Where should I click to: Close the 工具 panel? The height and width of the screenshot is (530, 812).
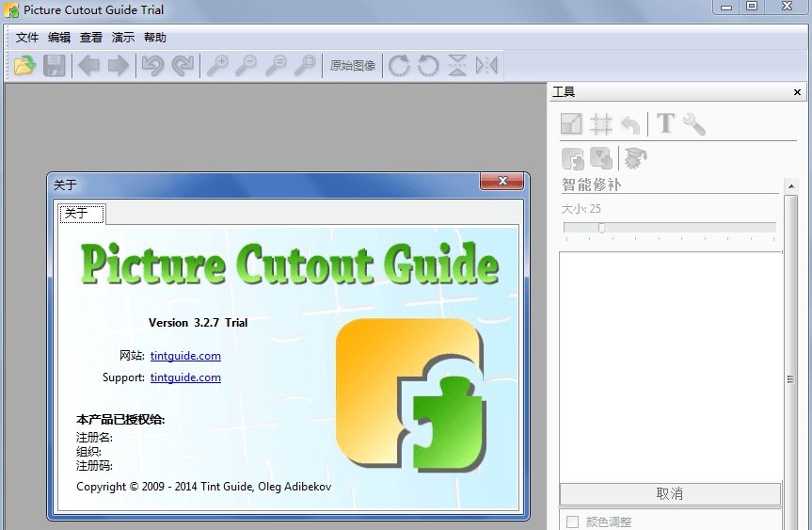click(797, 92)
